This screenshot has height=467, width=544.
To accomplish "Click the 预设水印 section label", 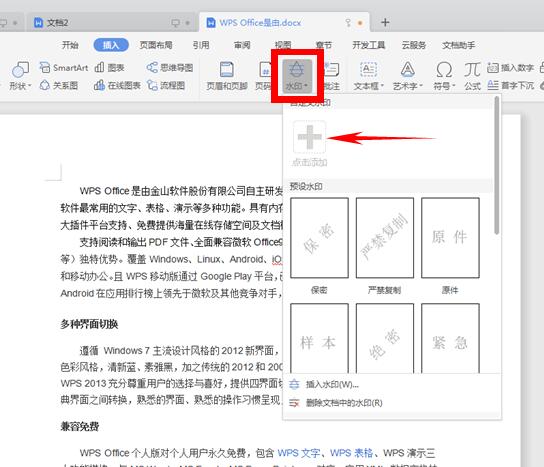I will (x=306, y=186).
